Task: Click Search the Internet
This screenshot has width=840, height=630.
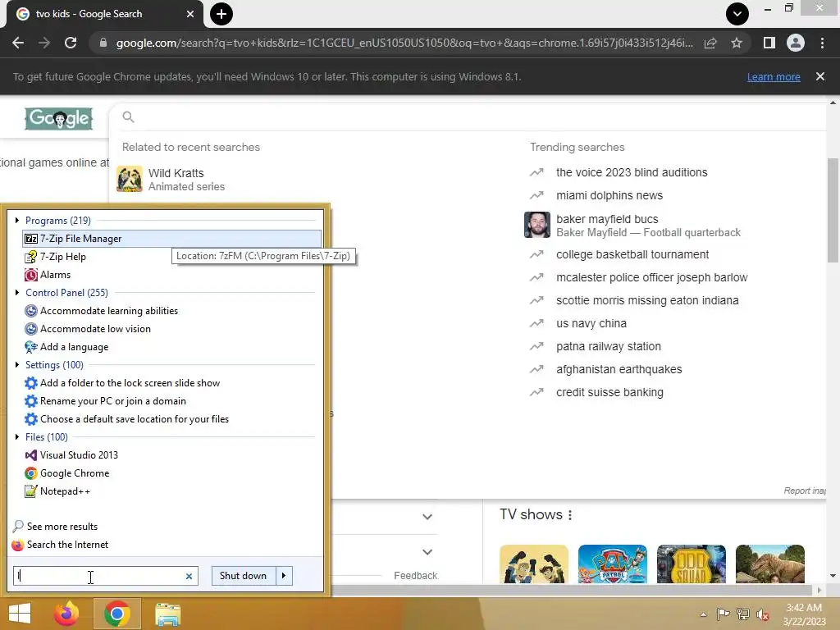Action: [x=67, y=545]
